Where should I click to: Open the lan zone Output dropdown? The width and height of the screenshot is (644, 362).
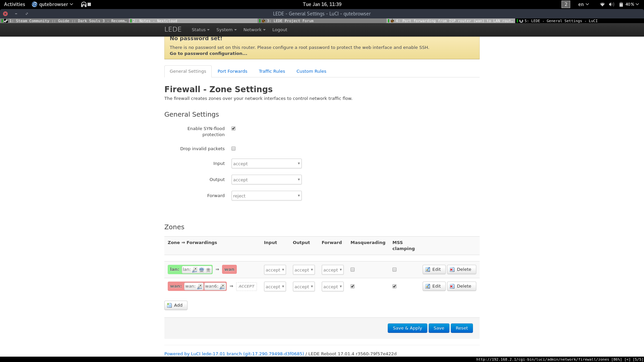304,270
